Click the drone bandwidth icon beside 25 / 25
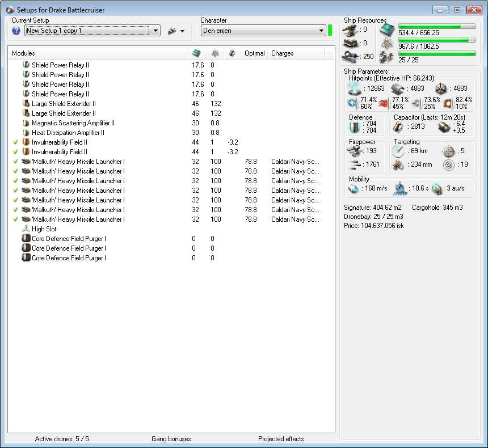Image resolution: width=488 pixels, height=448 pixels. (387, 57)
